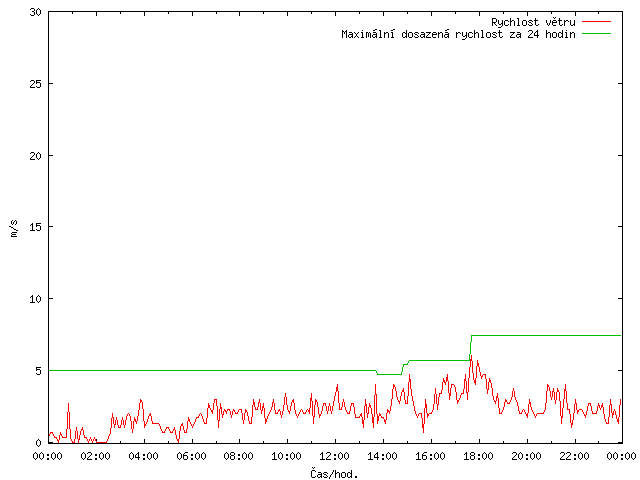Click the y-axis value 20
The width and height of the screenshot is (640, 480).
pos(36,156)
